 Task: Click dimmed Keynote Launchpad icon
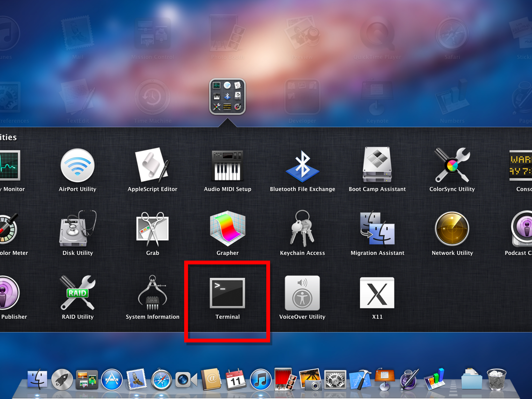click(377, 96)
